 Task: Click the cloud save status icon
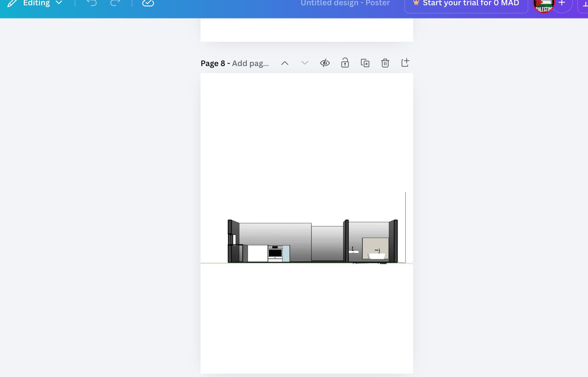click(x=148, y=3)
